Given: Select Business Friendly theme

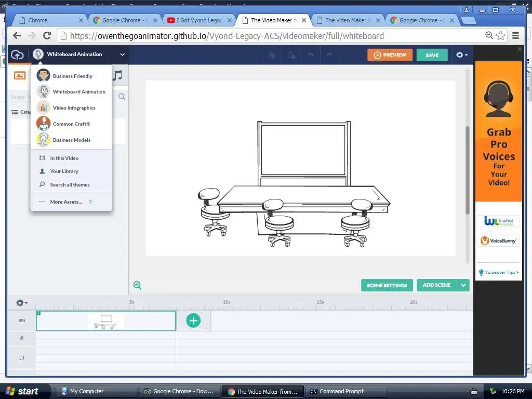Looking at the screenshot, I should [71, 76].
